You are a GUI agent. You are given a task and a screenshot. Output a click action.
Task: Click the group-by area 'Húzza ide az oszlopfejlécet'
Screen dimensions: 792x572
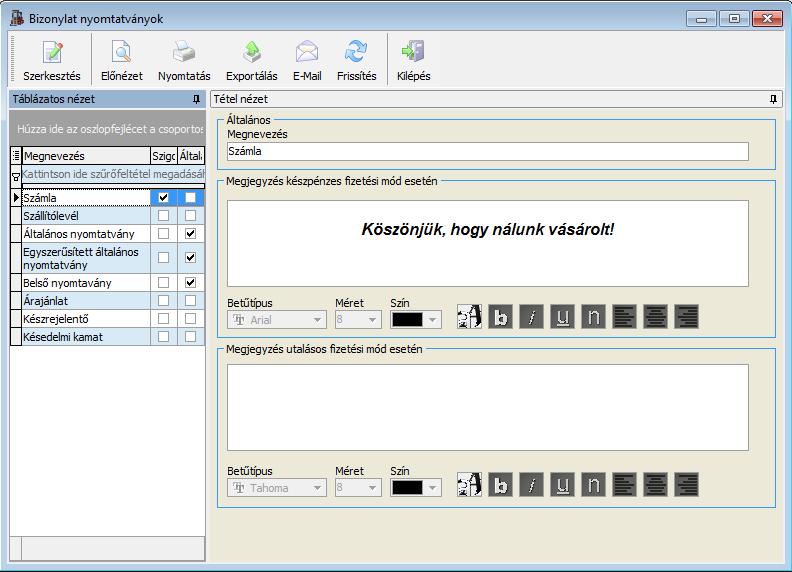(x=108, y=129)
